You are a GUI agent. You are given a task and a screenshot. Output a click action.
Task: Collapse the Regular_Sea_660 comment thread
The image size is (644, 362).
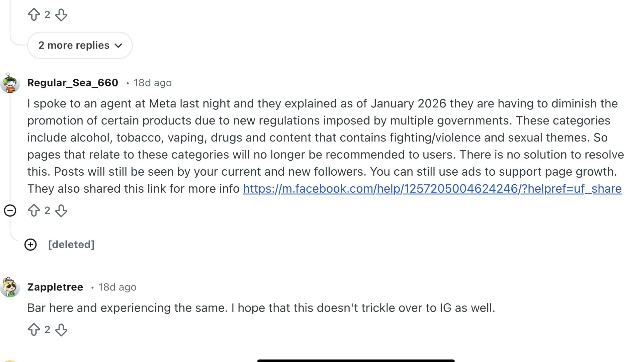pyautogui.click(x=10, y=210)
